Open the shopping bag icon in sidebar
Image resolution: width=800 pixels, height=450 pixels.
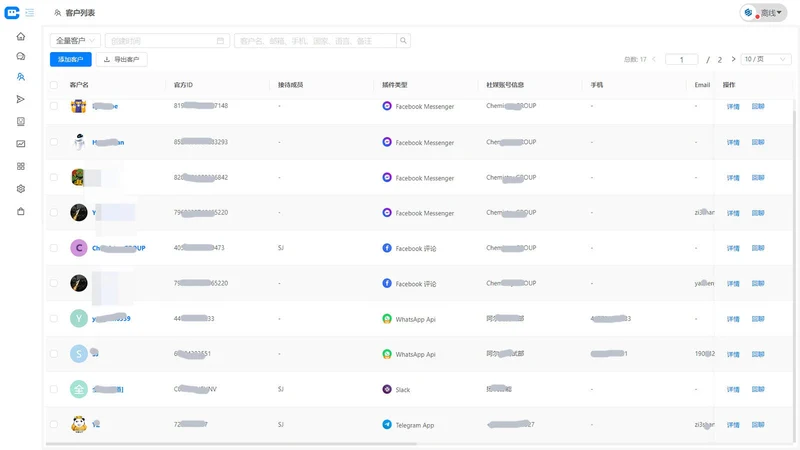coord(21,211)
